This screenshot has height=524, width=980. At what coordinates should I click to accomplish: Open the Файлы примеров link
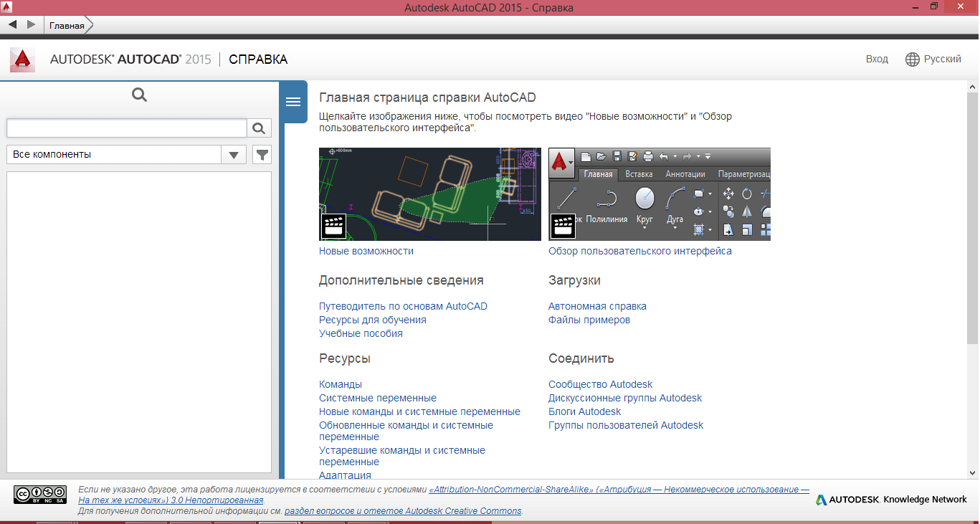(x=589, y=320)
